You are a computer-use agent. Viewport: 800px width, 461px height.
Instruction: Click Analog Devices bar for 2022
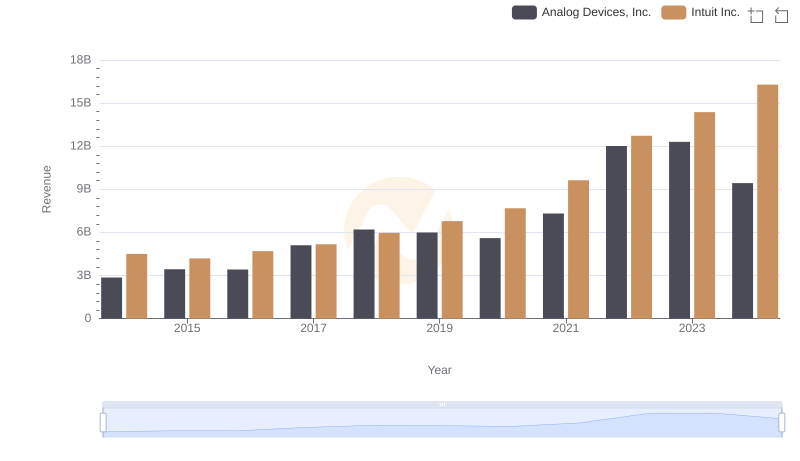pyautogui.click(x=616, y=232)
